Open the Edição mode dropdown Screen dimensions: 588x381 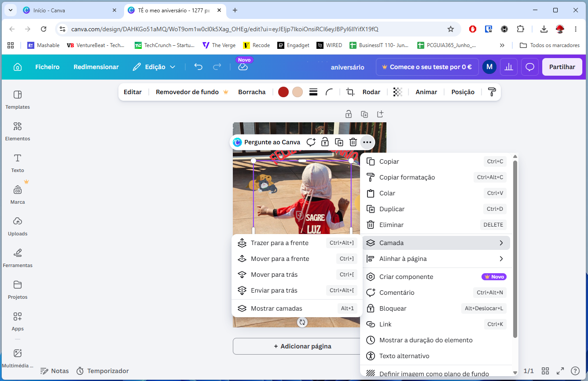(154, 67)
